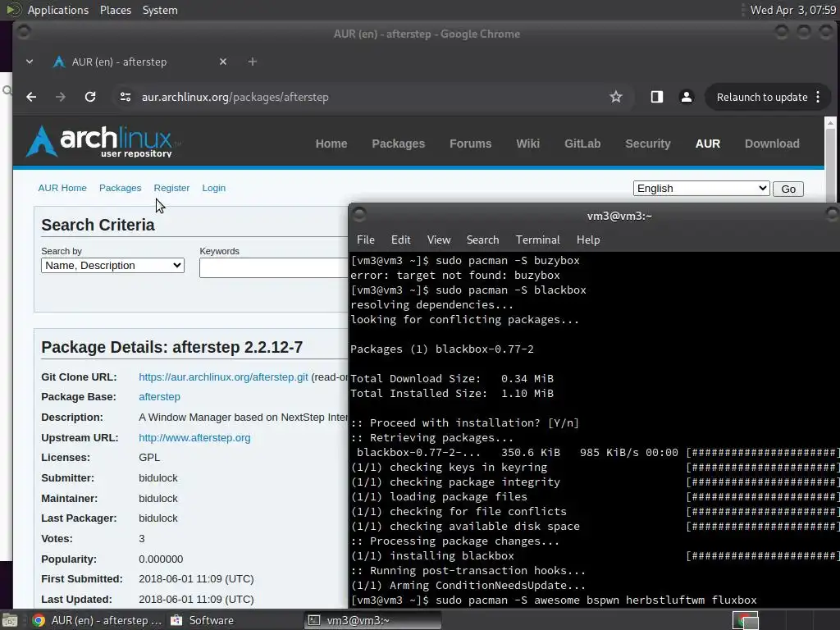Open Chrome profile avatar icon
This screenshot has height=630, width=840.
click(x=687, y=97)
